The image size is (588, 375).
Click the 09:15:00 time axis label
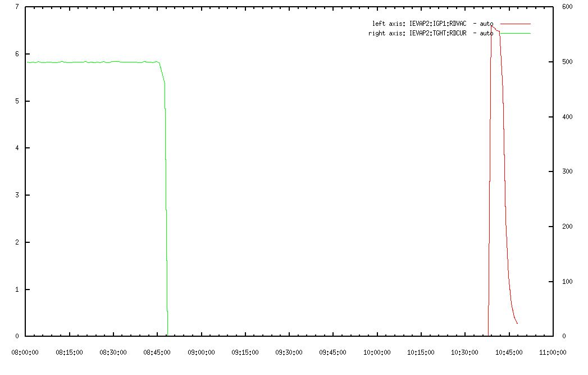[245, 353]
